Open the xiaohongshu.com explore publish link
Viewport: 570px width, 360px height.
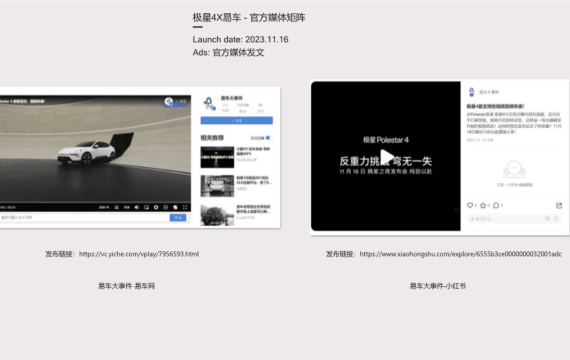coord(461,254)
